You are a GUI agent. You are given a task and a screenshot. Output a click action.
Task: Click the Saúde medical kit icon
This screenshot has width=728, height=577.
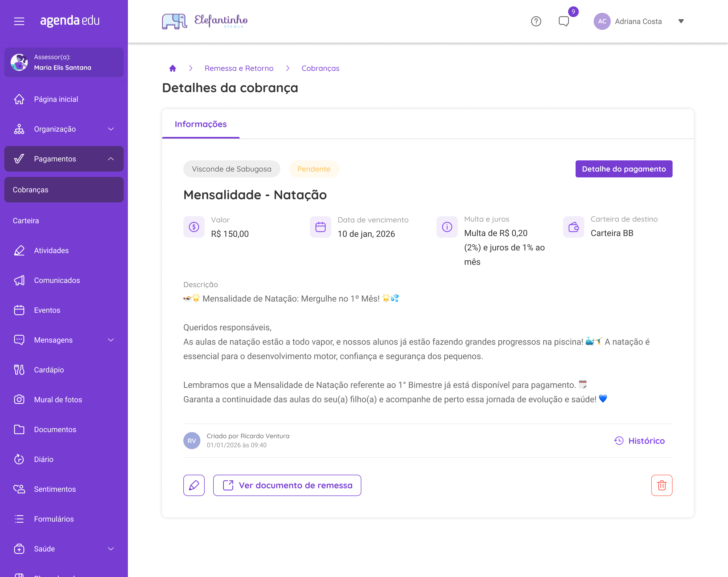(x=19, y=549)
